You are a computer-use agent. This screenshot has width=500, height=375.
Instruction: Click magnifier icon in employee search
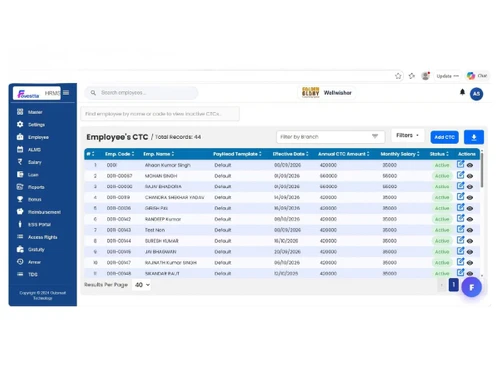(93, 93)
